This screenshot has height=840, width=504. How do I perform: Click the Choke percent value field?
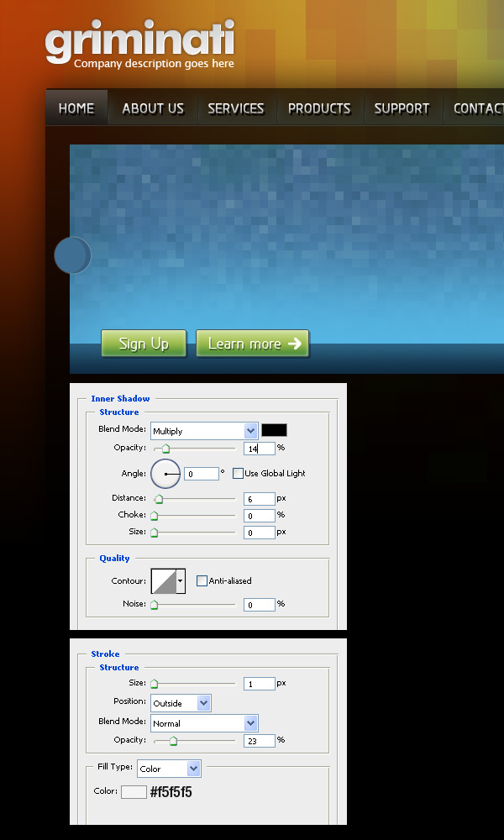260,516
